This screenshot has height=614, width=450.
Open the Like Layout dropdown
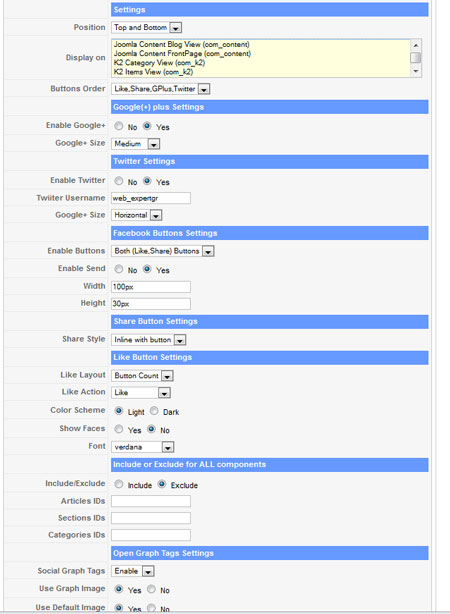coord(143,376)
